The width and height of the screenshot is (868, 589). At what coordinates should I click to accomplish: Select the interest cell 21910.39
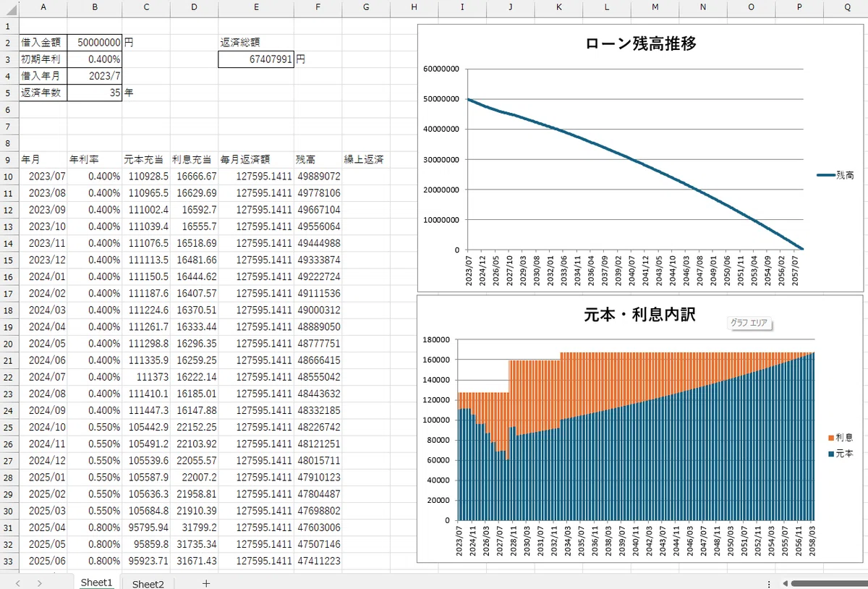point(194,511)
